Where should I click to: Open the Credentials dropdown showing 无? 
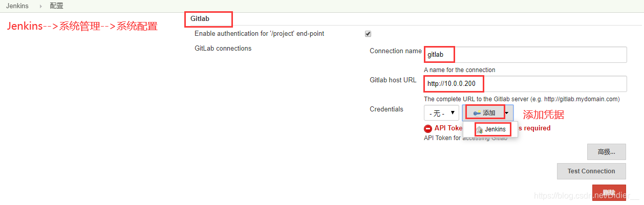441,113
